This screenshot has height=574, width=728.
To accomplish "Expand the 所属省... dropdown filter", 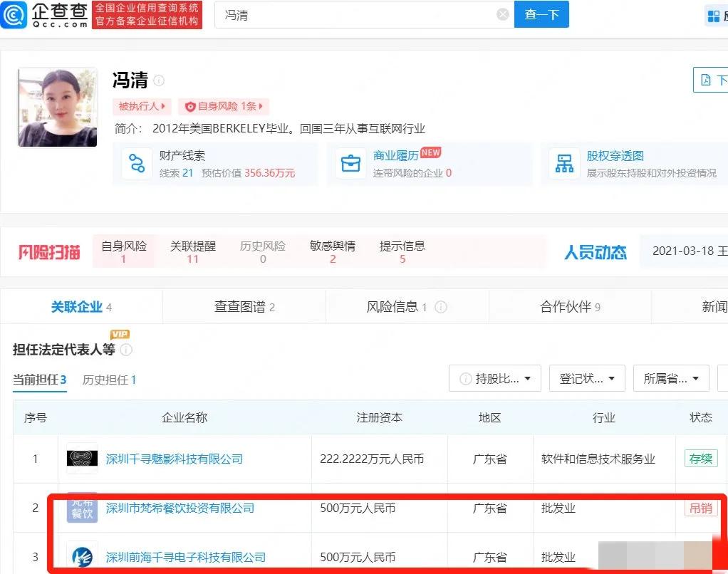I will [671, 379].
